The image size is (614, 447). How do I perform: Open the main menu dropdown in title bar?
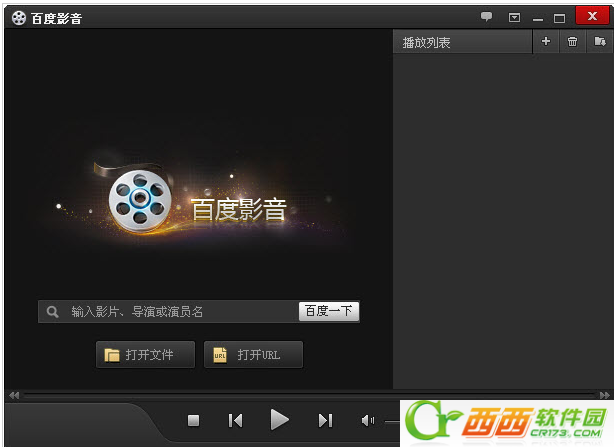point(514,18)
